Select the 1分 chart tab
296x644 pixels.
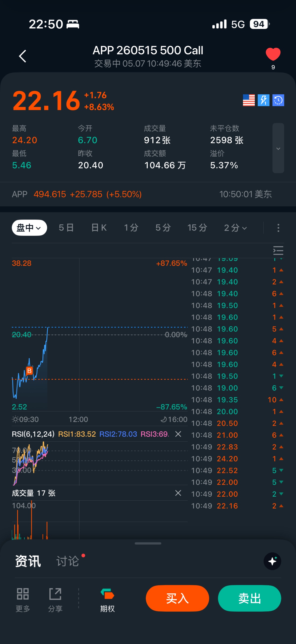131,228
